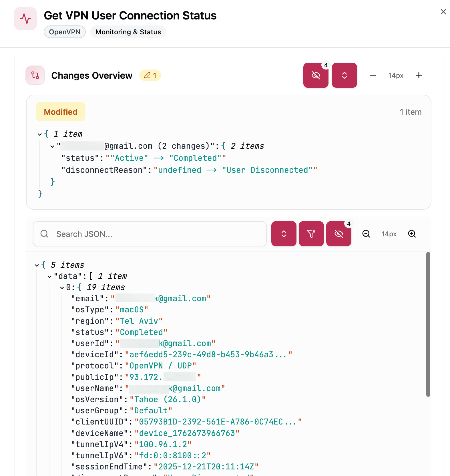Click the JSON viewer vertical scrollbar

point(428,324)
